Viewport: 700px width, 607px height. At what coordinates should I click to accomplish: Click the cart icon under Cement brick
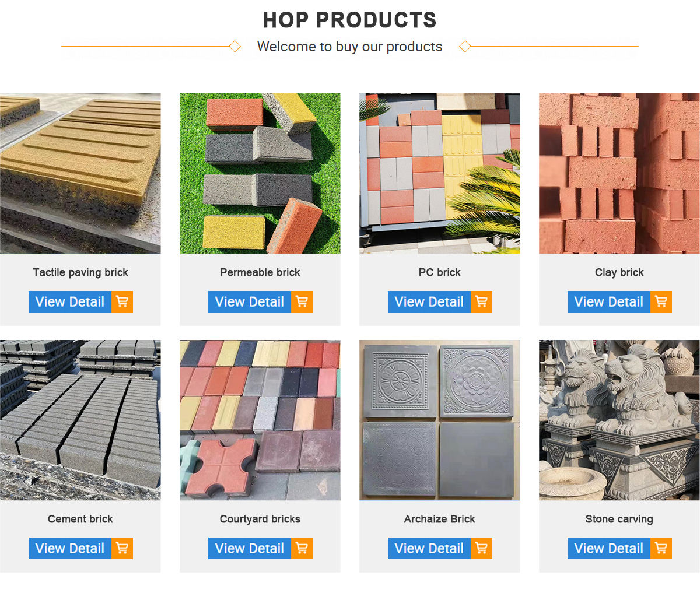click(x=122, y=548)
